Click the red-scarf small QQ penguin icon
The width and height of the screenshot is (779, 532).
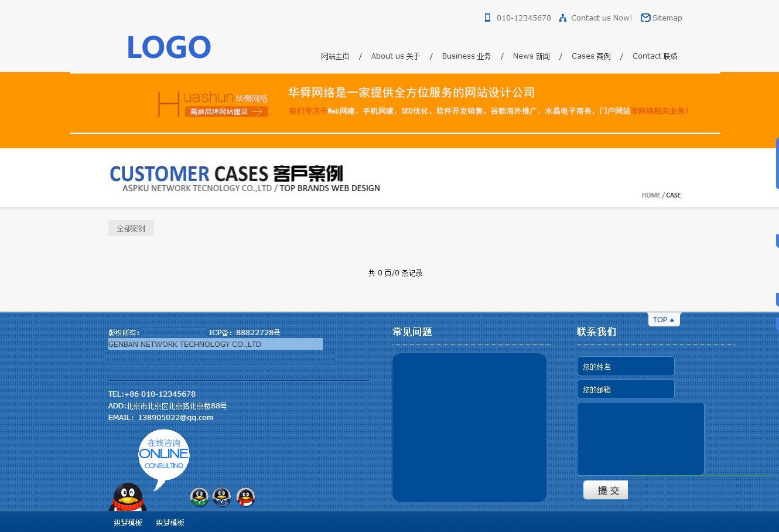[x=245, y=497]
